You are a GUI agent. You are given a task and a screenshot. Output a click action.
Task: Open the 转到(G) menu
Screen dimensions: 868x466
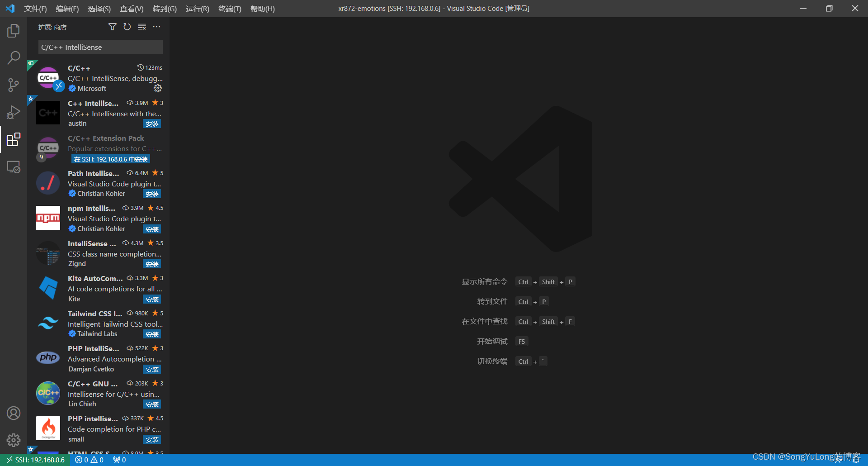coord(165,9)
